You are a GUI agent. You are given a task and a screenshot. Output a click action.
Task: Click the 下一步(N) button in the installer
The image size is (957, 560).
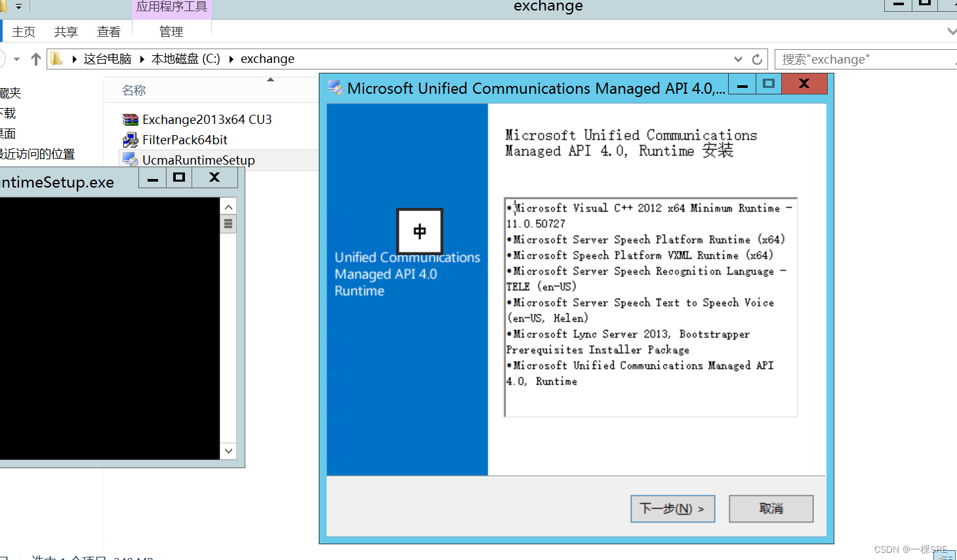tap(672, 509)
